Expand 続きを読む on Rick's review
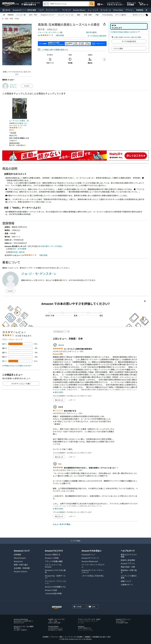The image size is (151, 644). click(58, 508)
